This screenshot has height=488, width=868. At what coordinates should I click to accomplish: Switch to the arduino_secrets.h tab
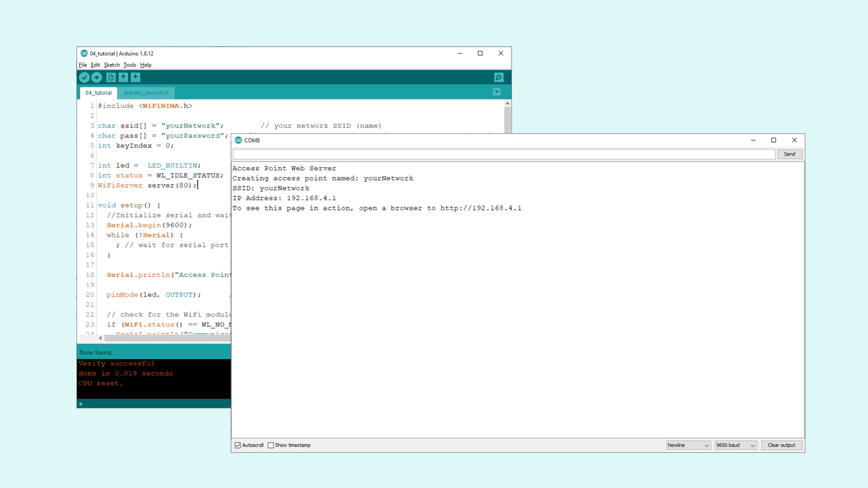[x=146, y=93]
